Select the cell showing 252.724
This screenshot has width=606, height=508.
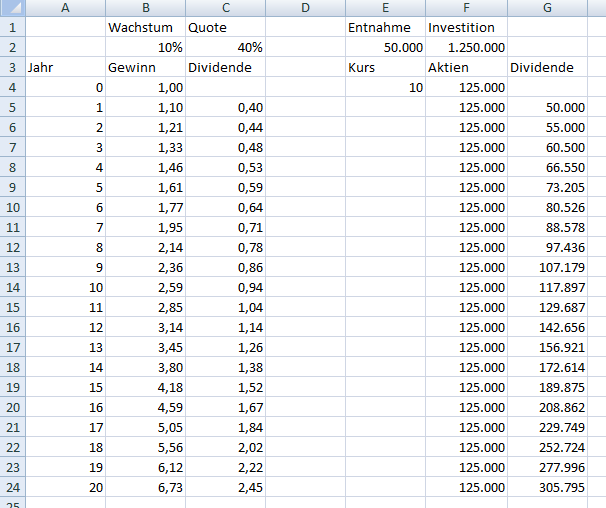point(547,447)
